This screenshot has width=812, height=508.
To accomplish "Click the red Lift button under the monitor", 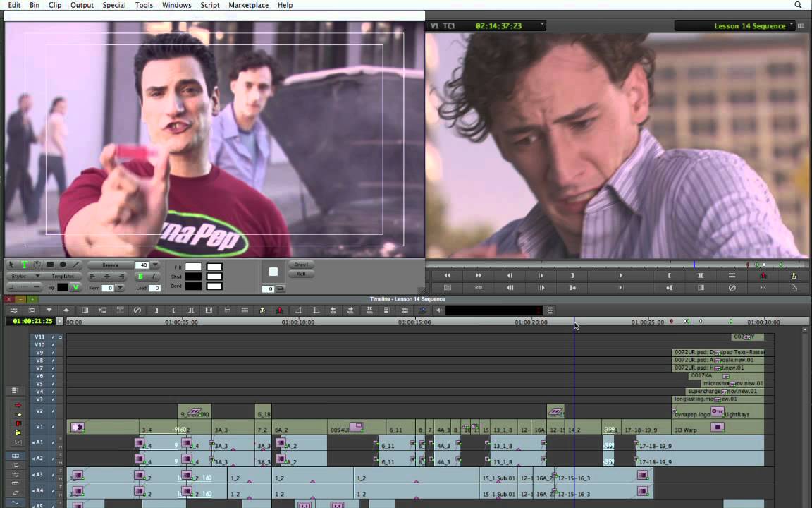I will coord(763,275).
